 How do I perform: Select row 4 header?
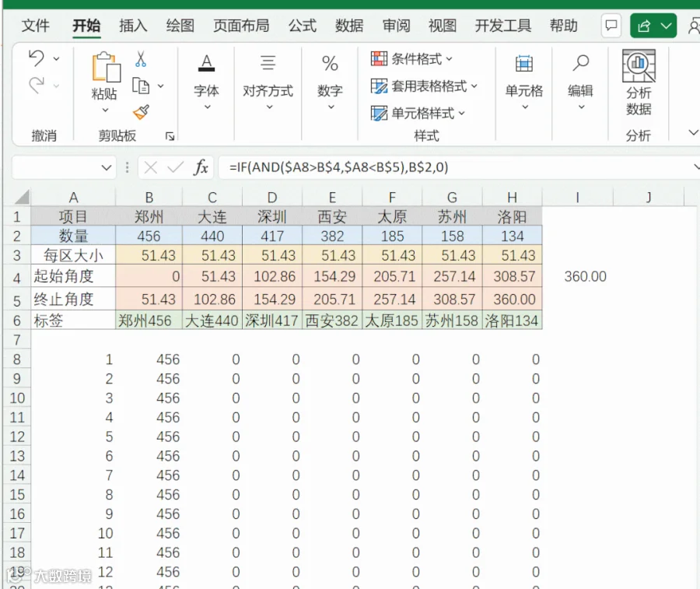tap(16, 278)
